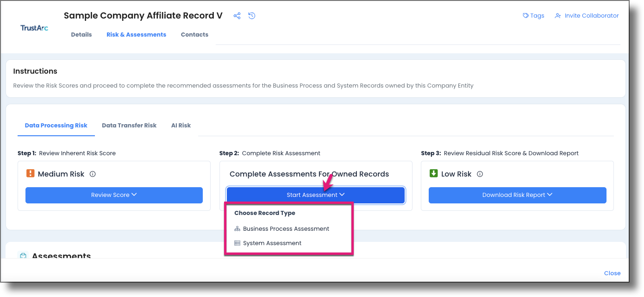Click the Close link at the bottom
The image size is (644, 297).
coord(612,273)
